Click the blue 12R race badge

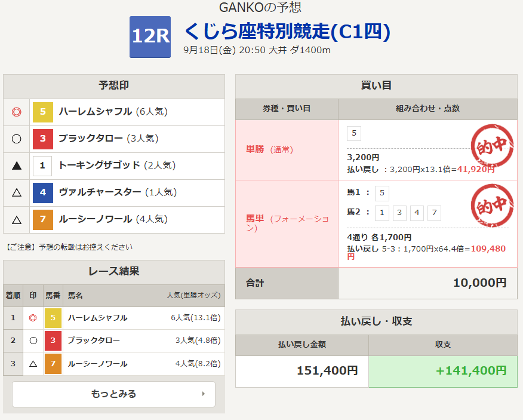coord(150,37)
